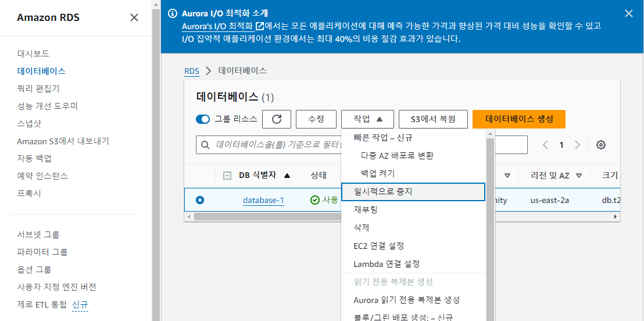Open the Aurora's I/O 최적화 link
The height and width of the screenshot is (321, 644).
218,27
